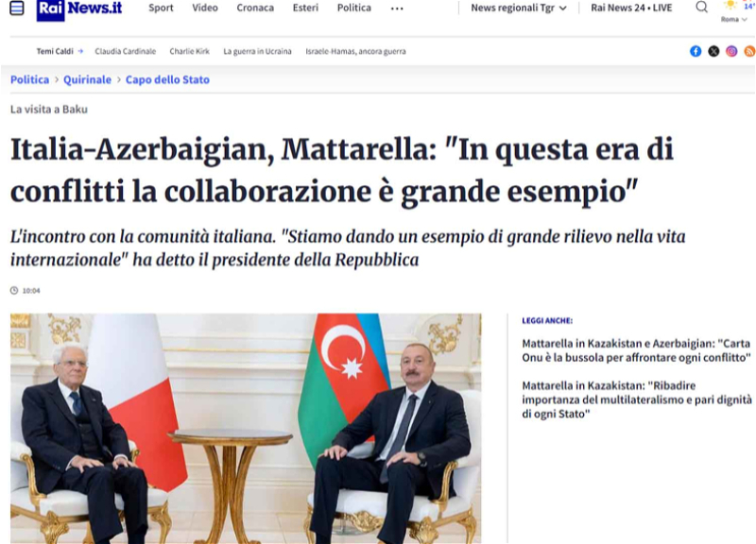The width and height of the screenshot is (756, 544).
Task: Open the X social icon
Action: [x=713, y=51]
